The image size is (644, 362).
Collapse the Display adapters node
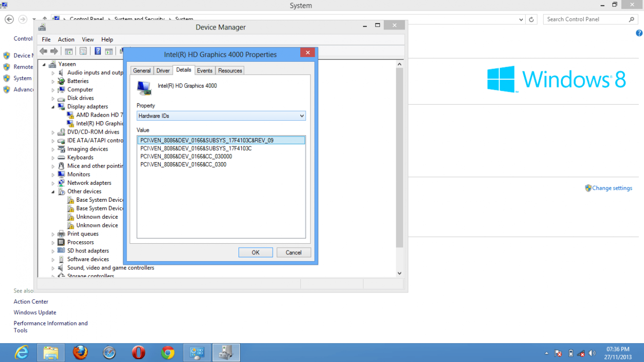pyautogui.click(x=53, y=107)
